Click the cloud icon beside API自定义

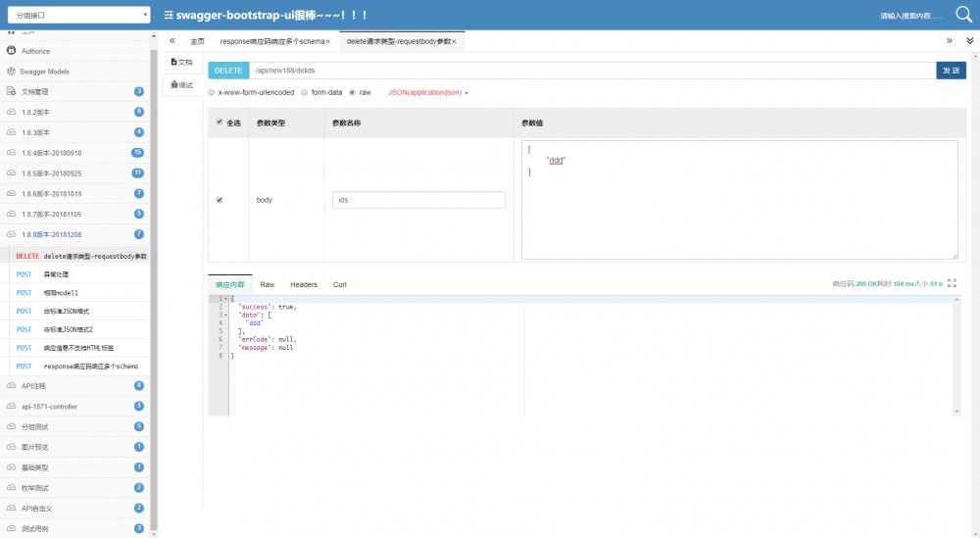click(11, 508)
